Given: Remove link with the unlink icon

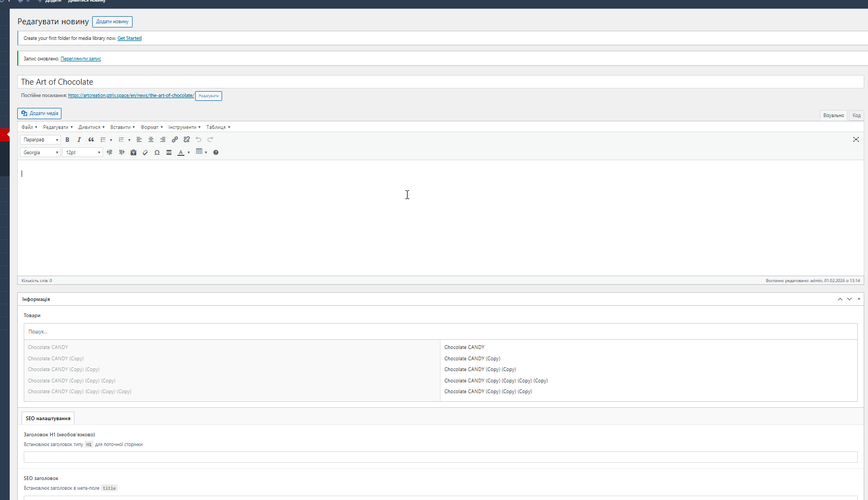Looking at the screenshot, I should pos(187,140).
